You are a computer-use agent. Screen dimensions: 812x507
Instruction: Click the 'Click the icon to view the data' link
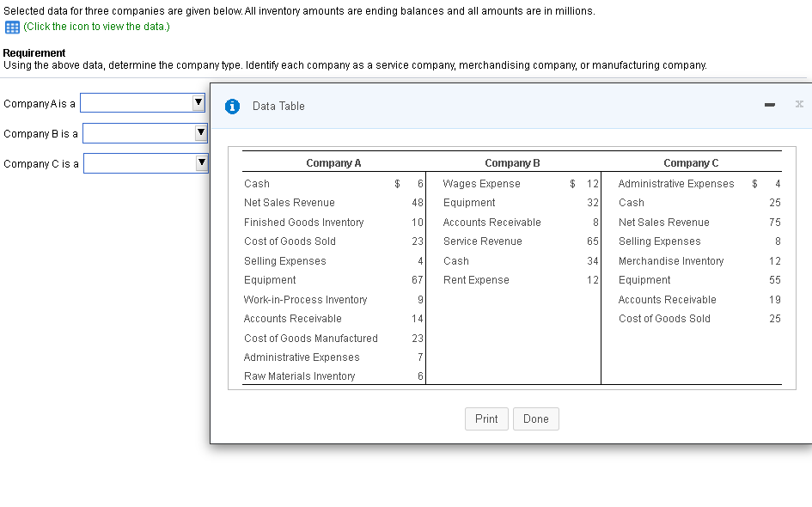(96, 27)
